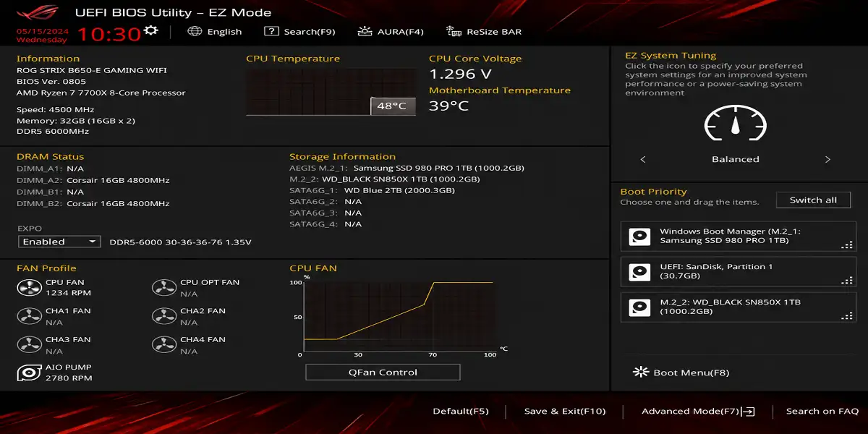Image resolution: width=868 pixels, height=434 pixels.
Task: Open AURA(F4) from the top bar
Action: click(401, 31)
